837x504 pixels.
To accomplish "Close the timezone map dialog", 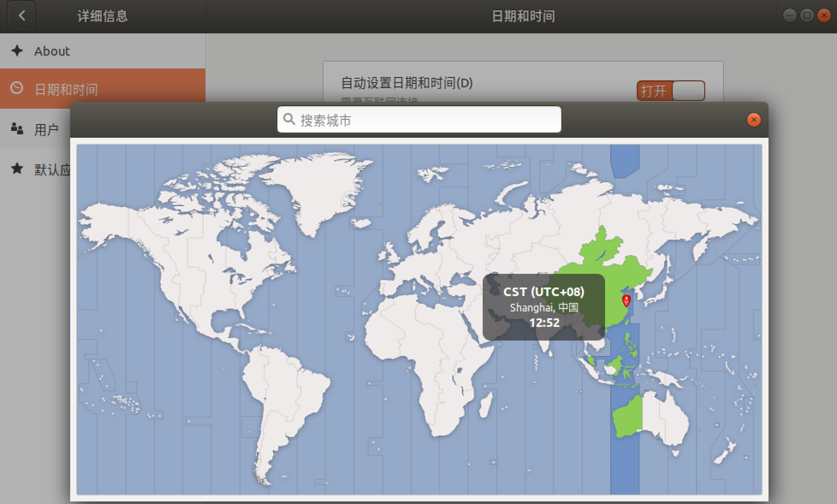I will click(754, 120).
